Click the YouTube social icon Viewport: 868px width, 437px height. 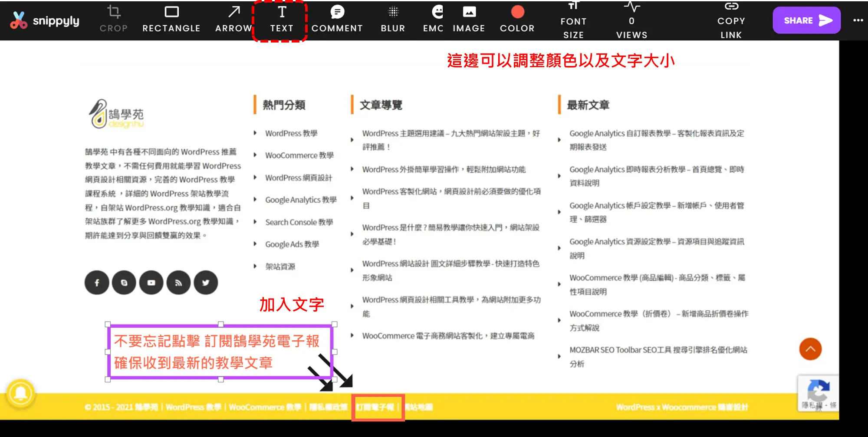151,283
